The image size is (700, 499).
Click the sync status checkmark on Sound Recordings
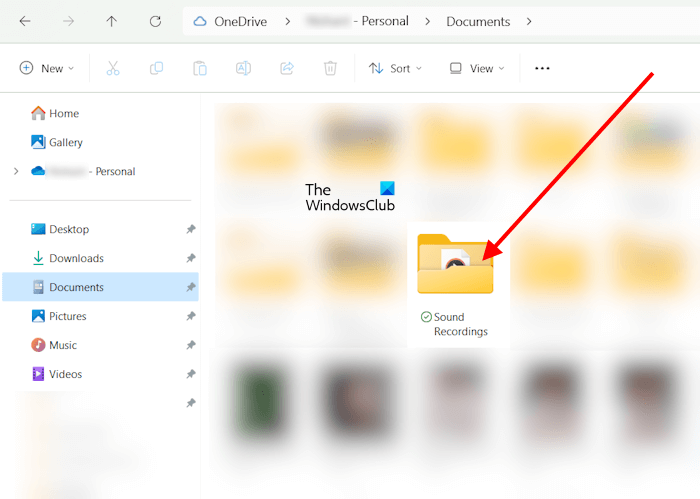point(426,317)
